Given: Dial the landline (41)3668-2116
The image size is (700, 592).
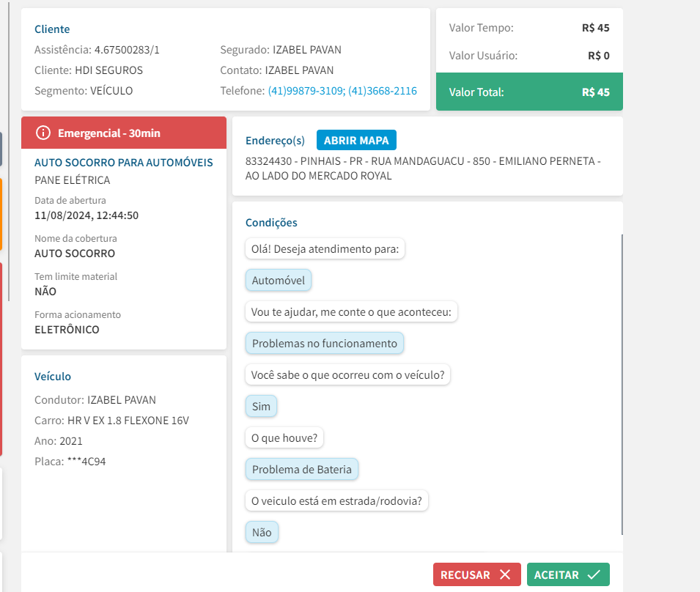Looking at the screenshot, I should [x=383, y=91].
